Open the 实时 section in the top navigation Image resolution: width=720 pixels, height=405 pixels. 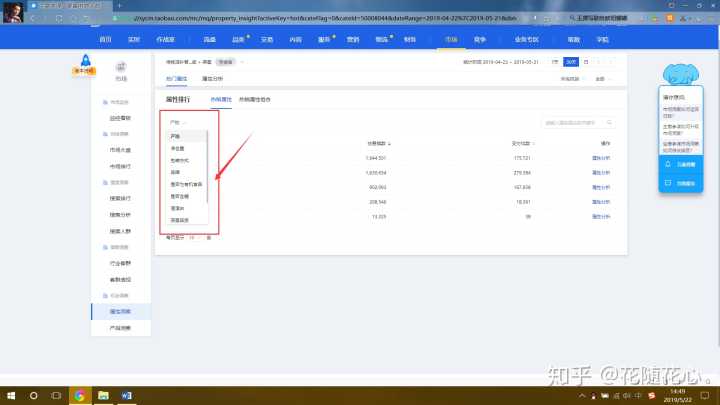pos(134,39)
